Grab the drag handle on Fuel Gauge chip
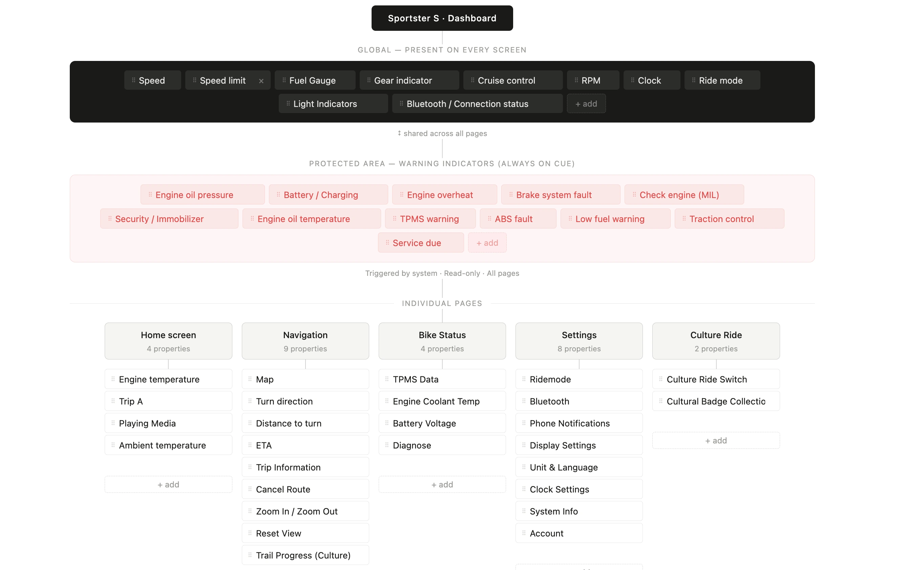 tap(284, 80)
